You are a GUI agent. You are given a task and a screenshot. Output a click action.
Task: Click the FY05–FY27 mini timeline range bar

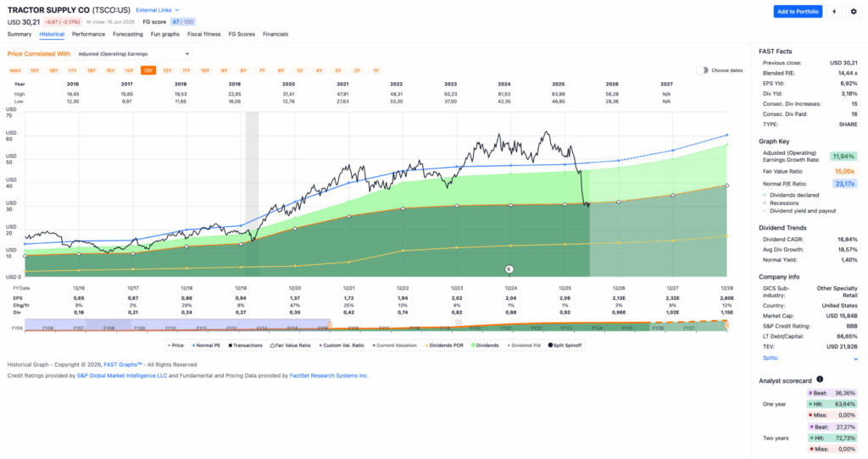coord(376,326)
